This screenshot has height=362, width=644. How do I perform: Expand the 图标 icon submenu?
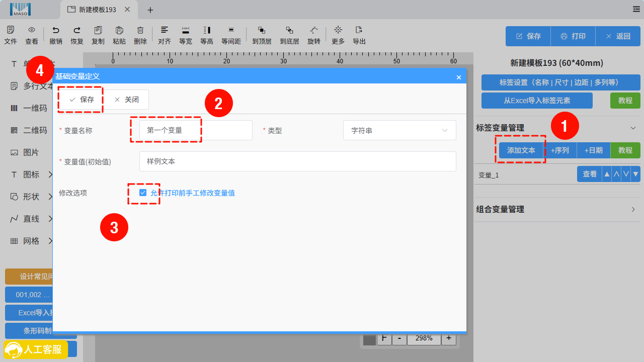pyautogui.click(x=51, y=174)
